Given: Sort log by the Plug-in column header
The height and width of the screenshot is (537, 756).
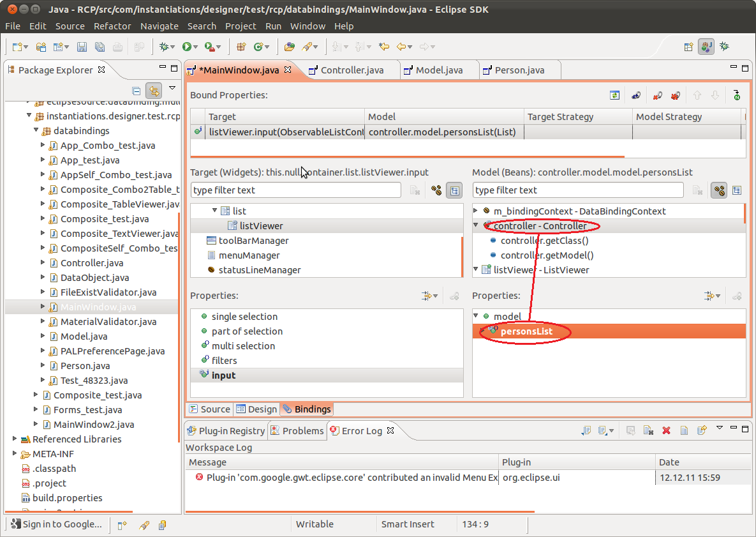Looking at the screenshot, I should 576,462.
